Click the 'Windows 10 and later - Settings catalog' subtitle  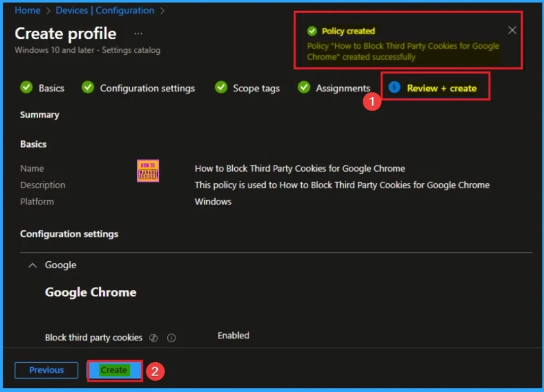click(x=88, y=50)
